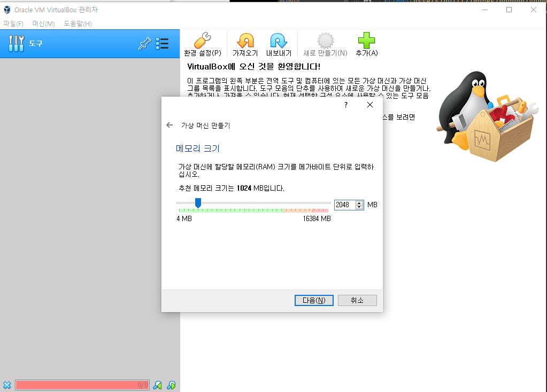Select the 도구 tools entry in sidebar
Viewport: 547px width, 392px height.
pyautogui.click(x=90, y=44)
